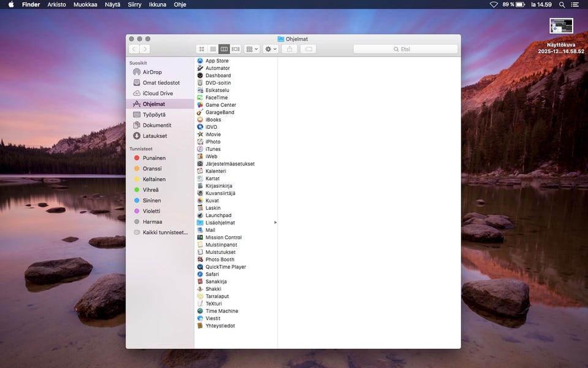This screenshot has width=588, height=368.
Task: Select the Safari app icon
Action: click(x=200, y=274)
